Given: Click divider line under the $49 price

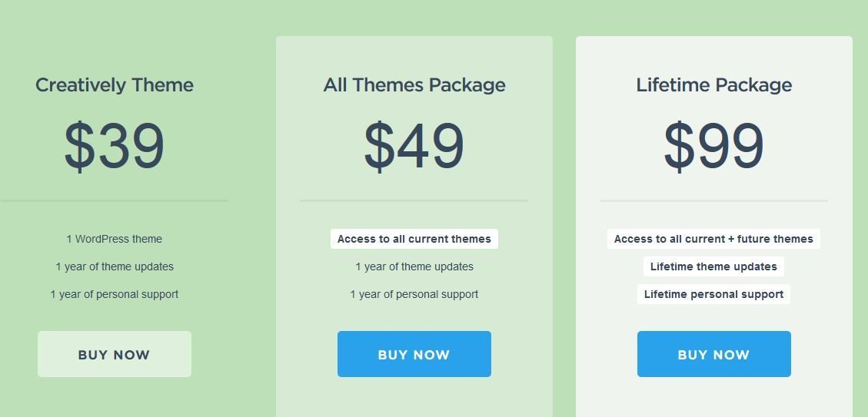Looking at the screenshot, I should pyautogui.click(x=414, y=200).
